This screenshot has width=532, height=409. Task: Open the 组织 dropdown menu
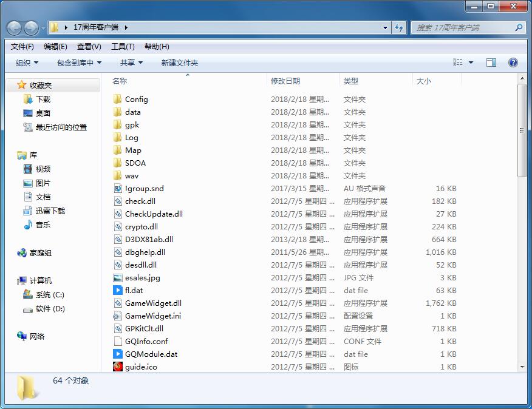(x=27, y=63)
